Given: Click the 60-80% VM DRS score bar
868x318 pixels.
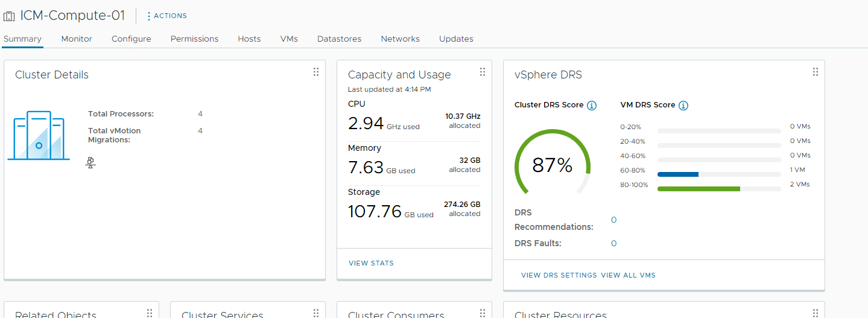Looking at the screenshot, I should [719, 174].
